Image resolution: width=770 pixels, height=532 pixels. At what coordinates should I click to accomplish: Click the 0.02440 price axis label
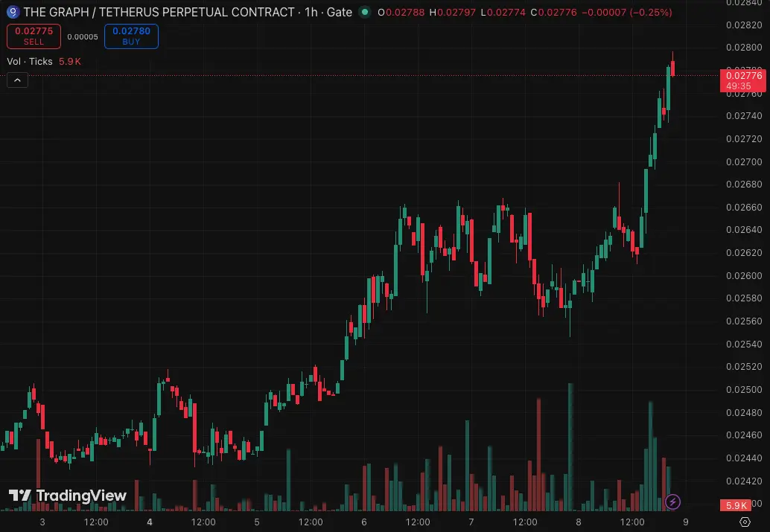pos(744,458)
